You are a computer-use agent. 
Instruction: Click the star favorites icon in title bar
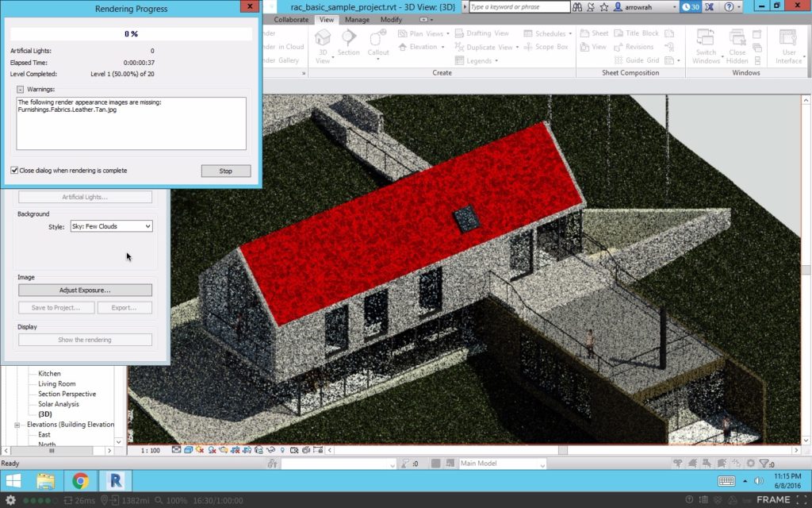[x=605, y=6]
